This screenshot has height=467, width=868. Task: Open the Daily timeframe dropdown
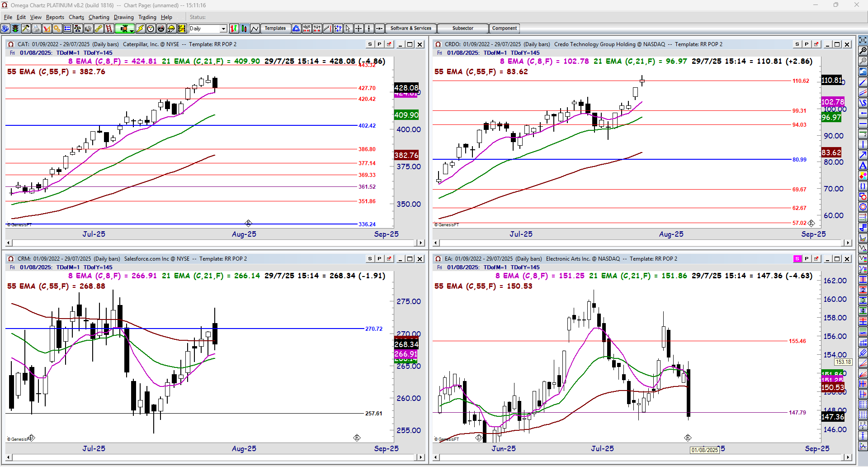(x=223, y=29)
